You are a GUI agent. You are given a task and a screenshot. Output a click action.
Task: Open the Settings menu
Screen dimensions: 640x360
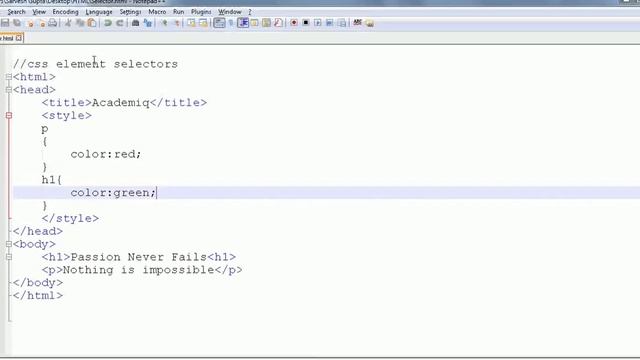pos(130,12)
